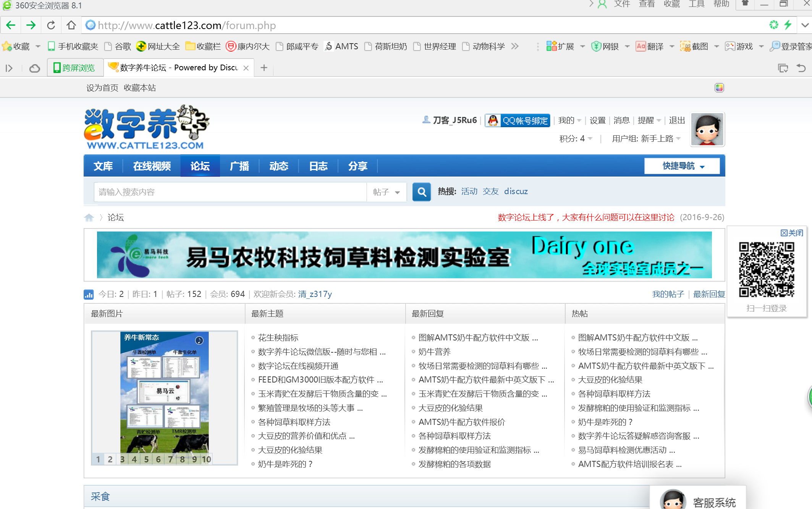
Task: Open the 康内尔大 bookmark
Action: (248, 47)
